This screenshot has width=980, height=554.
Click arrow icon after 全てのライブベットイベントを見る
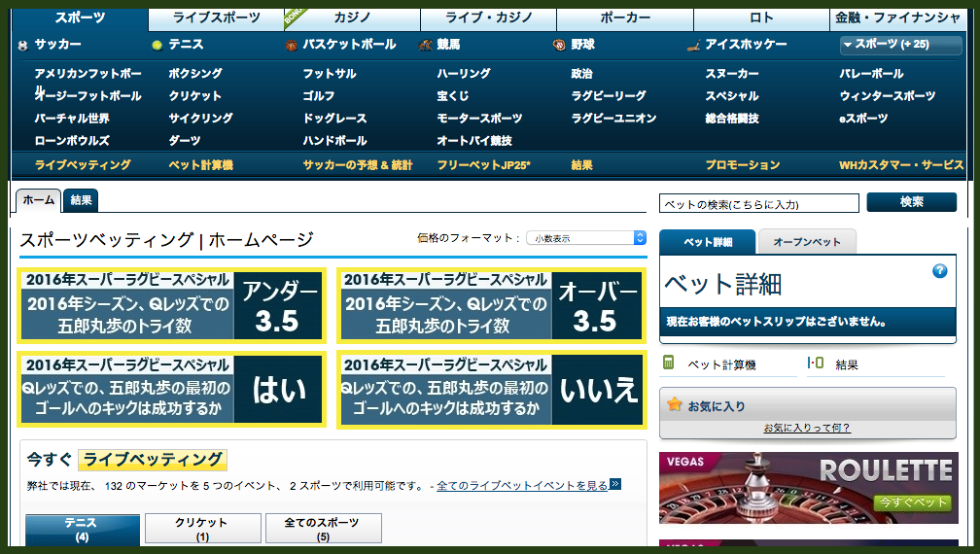[x=615, y=484]
